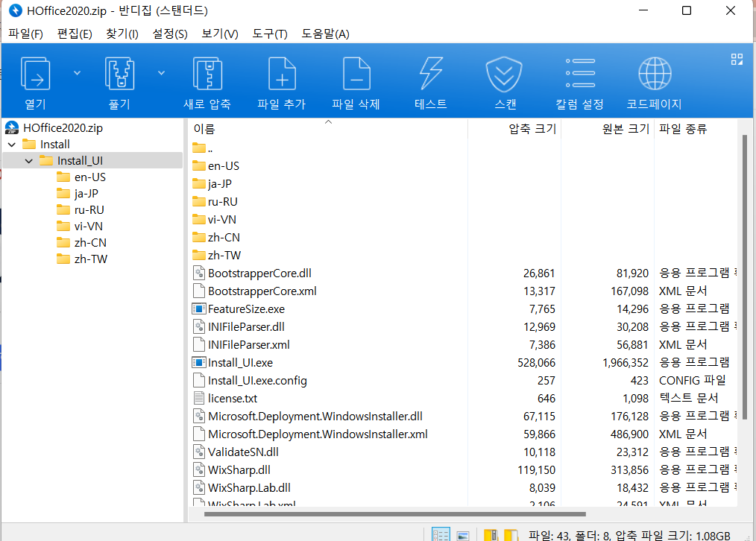756x541 pixels.
Task: Click the status bar file count text
Action: 629,535
